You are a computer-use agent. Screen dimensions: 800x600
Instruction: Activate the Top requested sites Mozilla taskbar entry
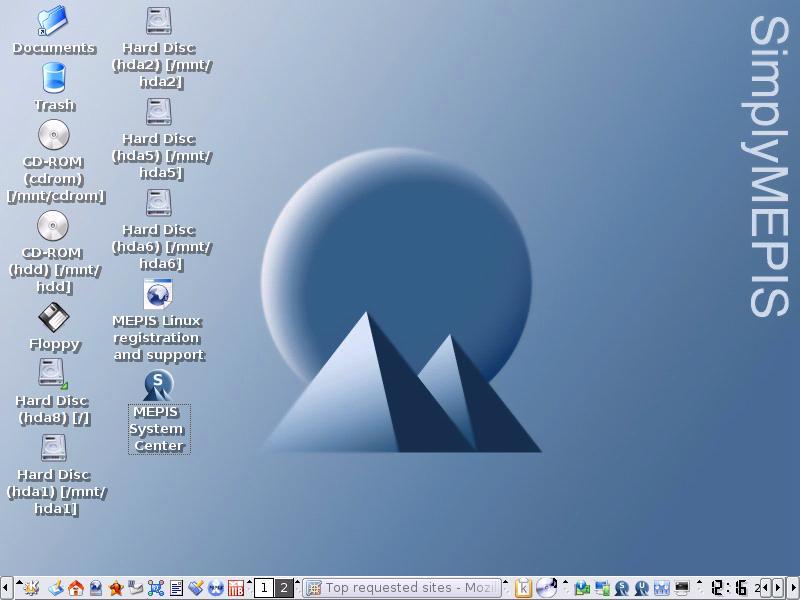pos(402,588)
